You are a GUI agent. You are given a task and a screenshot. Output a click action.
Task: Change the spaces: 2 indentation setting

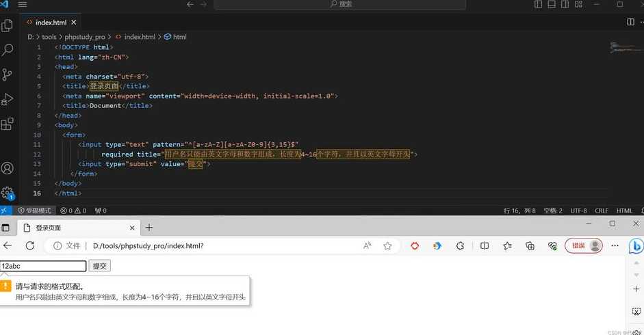[553, 211]
